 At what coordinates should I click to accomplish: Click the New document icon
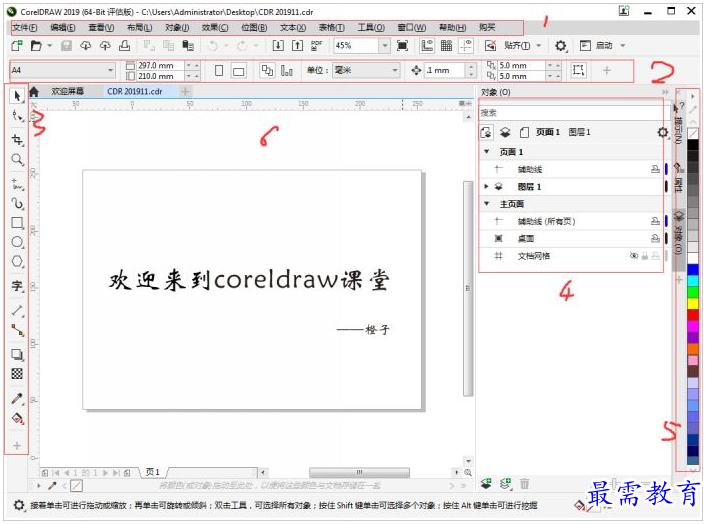click(x=17, y=45)
